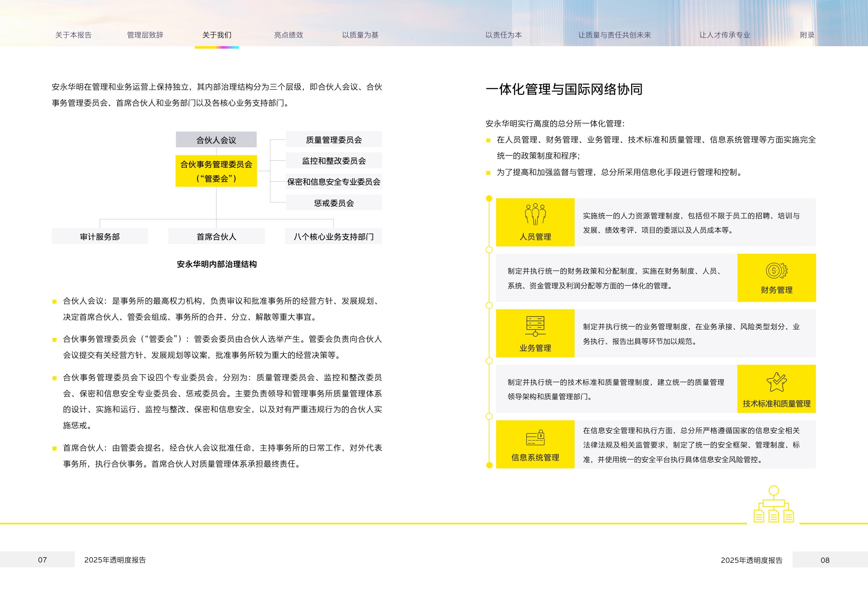Image resolution: width=868 pixels, height=589 pixels.
Task: Open 让质量与责任共创未来 tab
Action: [614, 35]
